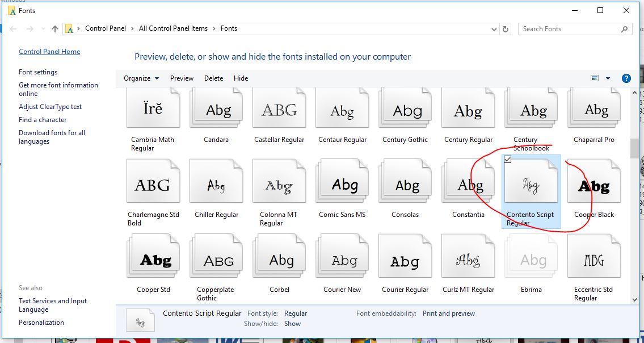Open Get more font information online
Screen dimensions: 644x343
58,89
